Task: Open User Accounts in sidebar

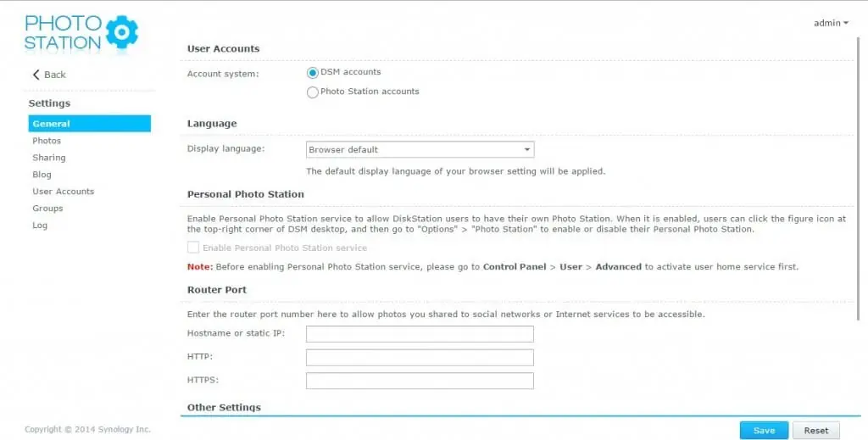Action: click(64, 192)
